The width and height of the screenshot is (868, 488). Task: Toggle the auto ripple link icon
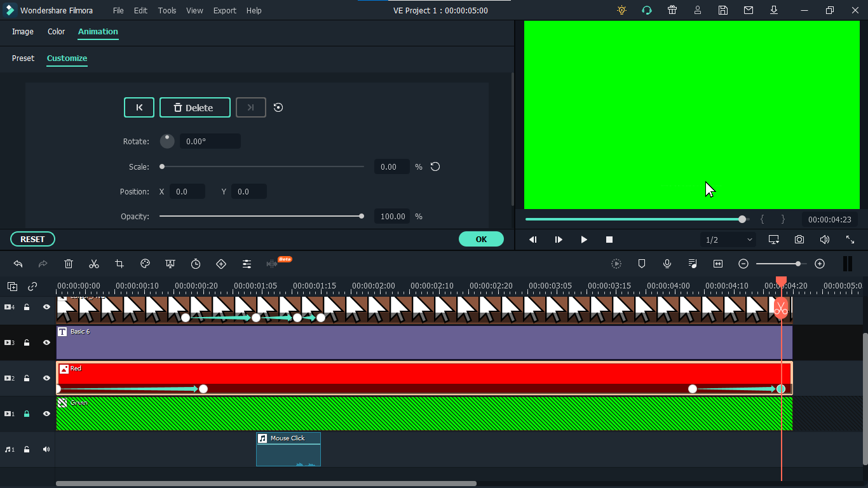click(x=32, y=287)
